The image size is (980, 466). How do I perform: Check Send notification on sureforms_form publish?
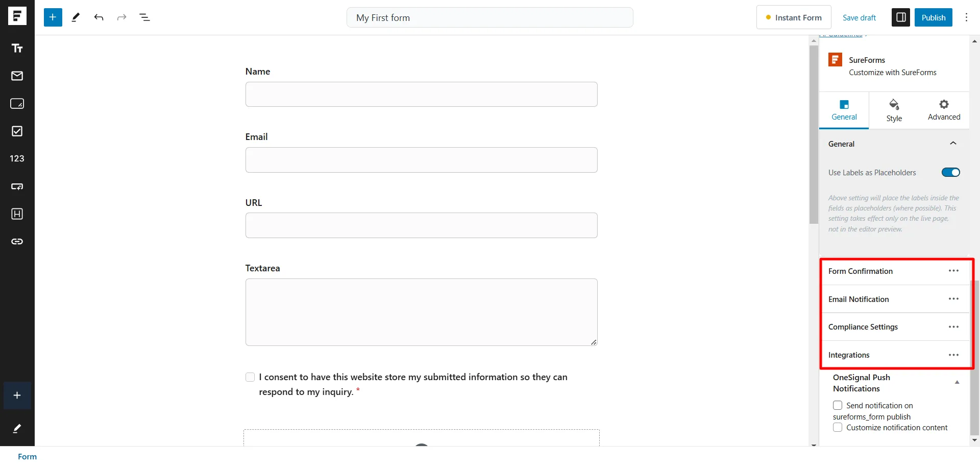point(838,405)
